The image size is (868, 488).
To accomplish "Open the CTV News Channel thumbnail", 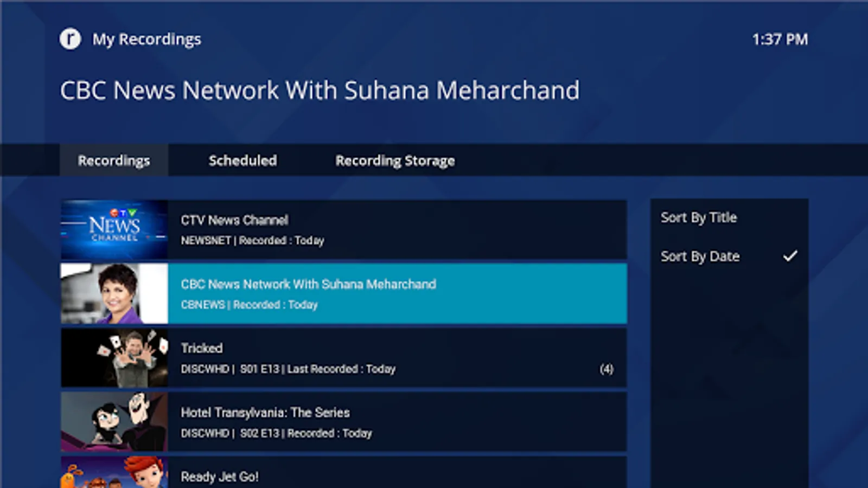I will tap(114, 229).
